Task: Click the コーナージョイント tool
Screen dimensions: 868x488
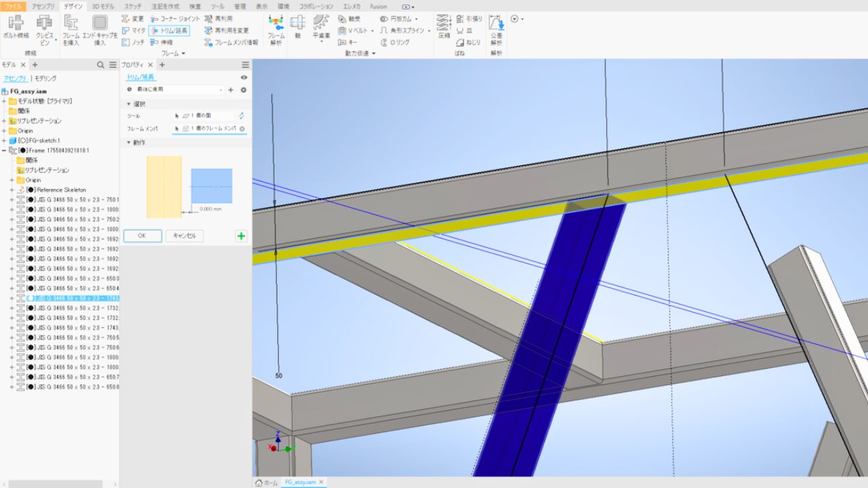Action: (175, 19)
